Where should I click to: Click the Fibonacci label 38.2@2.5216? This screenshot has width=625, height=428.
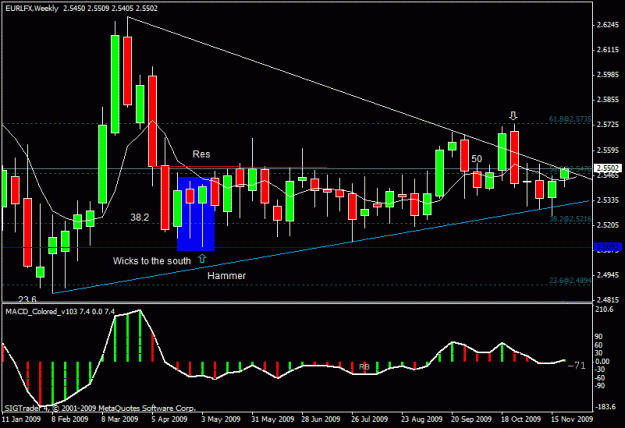570,219
